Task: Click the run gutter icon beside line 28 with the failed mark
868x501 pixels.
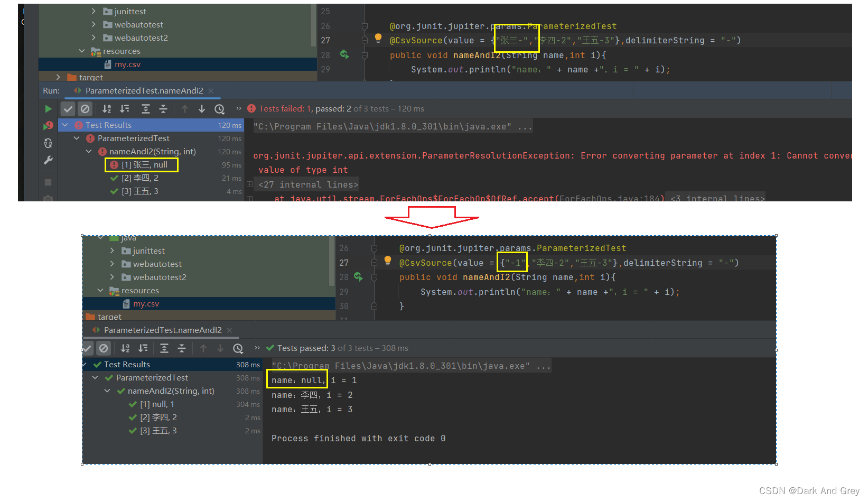Action: point(344,54)
